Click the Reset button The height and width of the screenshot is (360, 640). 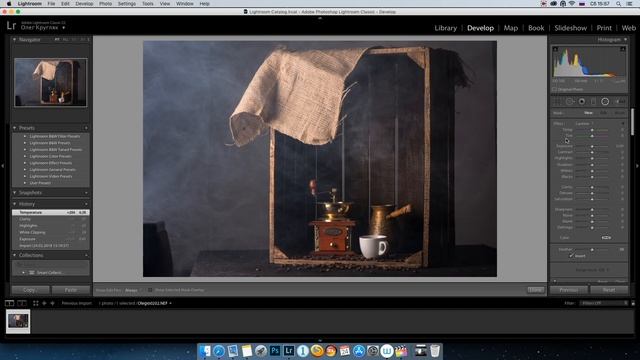pos(609,290)
